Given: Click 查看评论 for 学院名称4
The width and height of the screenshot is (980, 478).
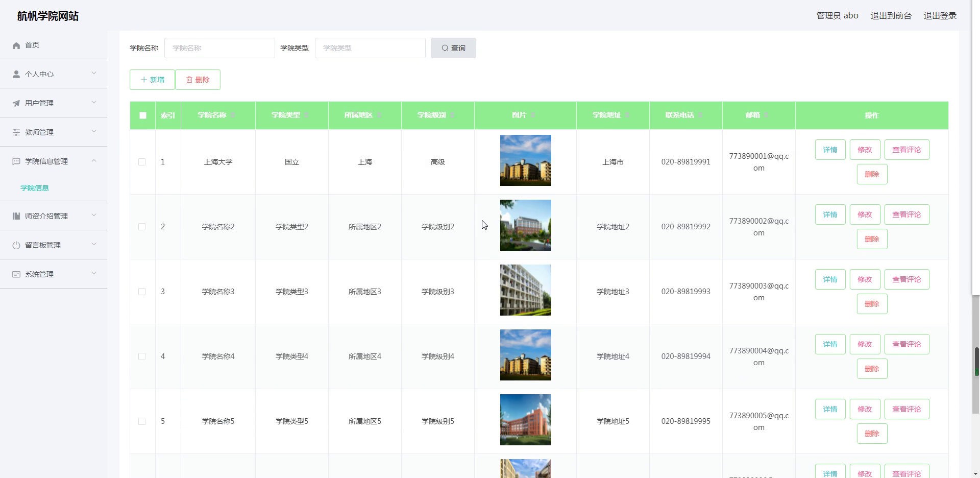Looking at the screenshot, I should tap(906, 344).
